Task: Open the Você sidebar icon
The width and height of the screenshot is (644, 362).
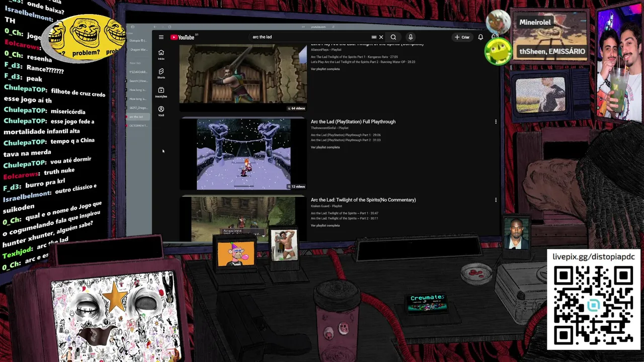Action: coord(161,111)
